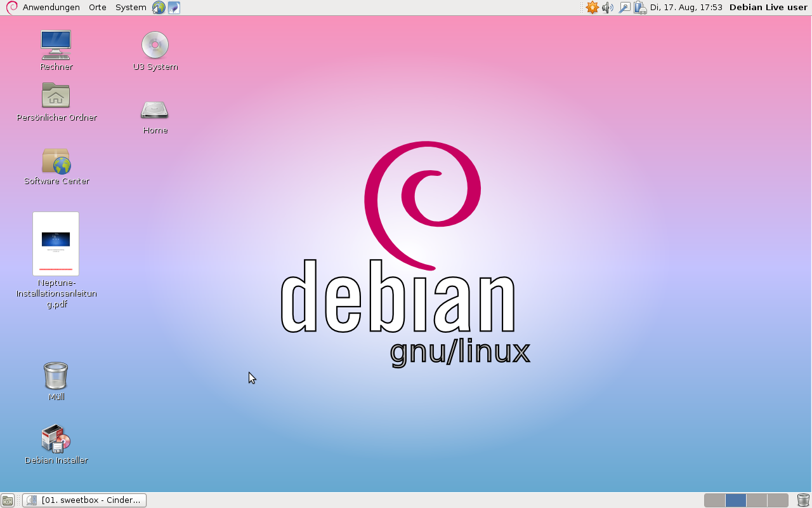Open the trash applet in bottom panel
Viewport: 812px width, 508px height.
[803, 500]
